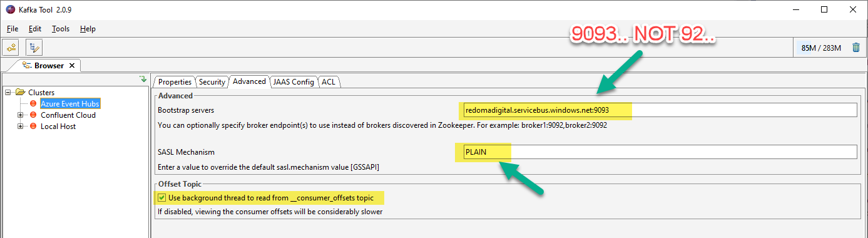Viewport: 868px width, 238px height.
Task: Click the edit tree toolbar icon
Action: 34,47
